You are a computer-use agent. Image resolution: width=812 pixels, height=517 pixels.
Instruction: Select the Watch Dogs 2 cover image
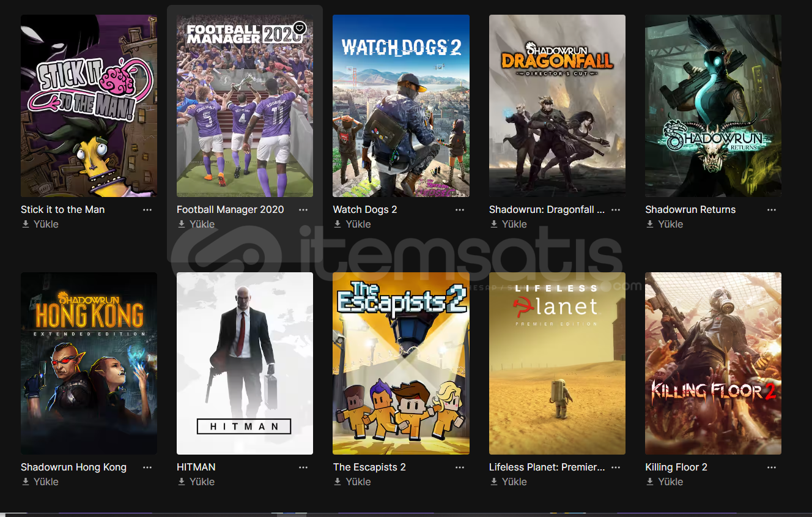coord(401,106)
